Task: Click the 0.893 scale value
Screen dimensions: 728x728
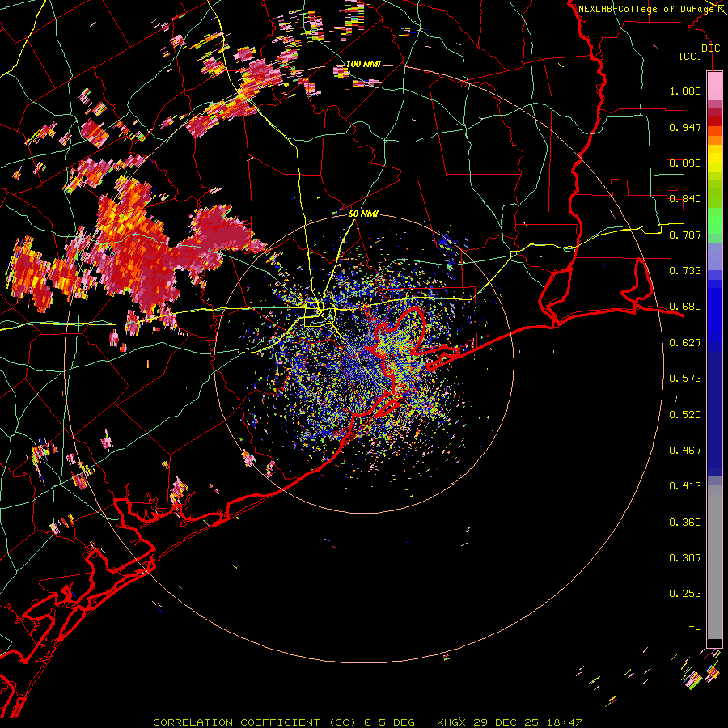Action: pyautogui.click(x=685, y=163)
